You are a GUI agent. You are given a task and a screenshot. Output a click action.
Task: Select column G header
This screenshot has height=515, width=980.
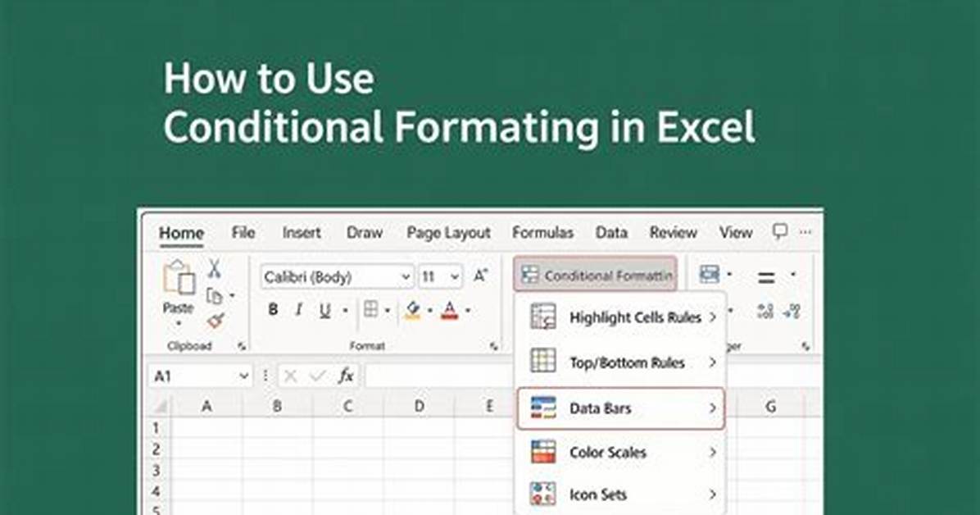click(x=770, y=407)
